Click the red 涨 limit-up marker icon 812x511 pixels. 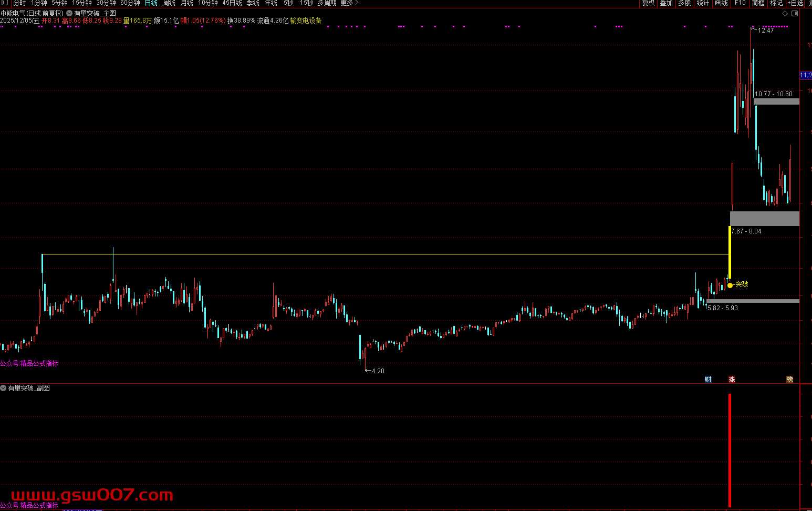(732, 380)
